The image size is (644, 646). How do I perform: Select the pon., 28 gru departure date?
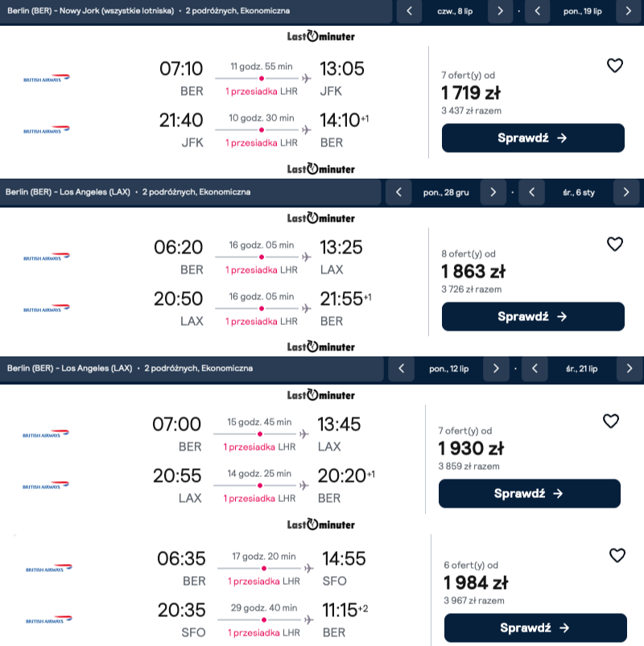pyautogui.click(x=446, y=192)
